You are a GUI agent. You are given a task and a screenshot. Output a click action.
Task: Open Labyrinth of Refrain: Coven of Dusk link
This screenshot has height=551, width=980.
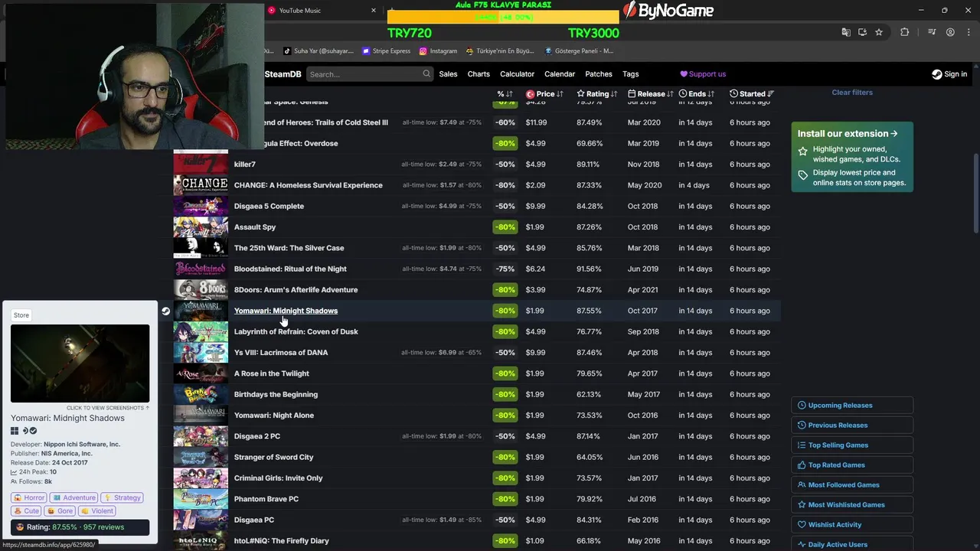pos(296,331)
